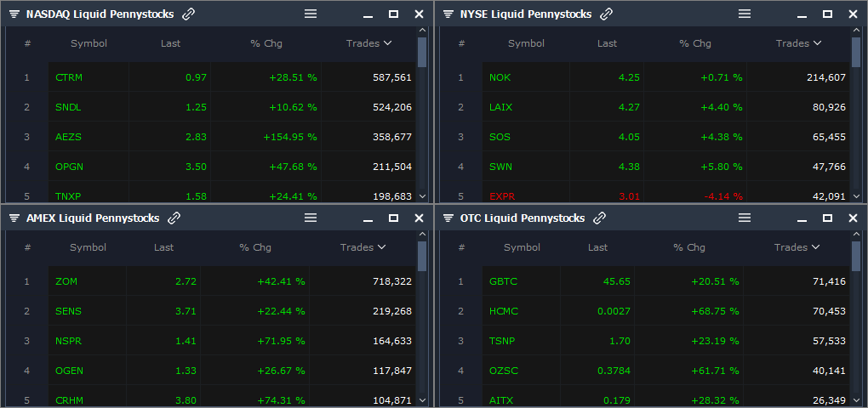
Task: Select GBTC symbol in OTC list
Action: [x=503, y=281]
